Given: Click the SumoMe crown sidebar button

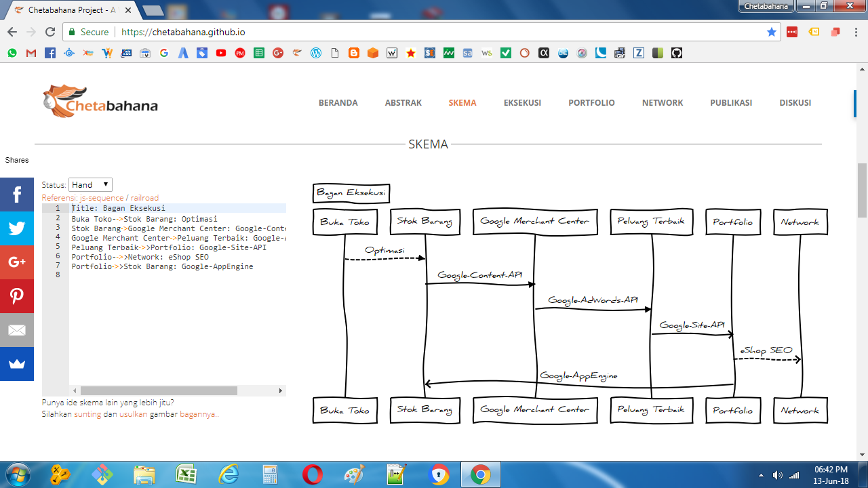Looking at the screenshot, I should coord(17,364).
